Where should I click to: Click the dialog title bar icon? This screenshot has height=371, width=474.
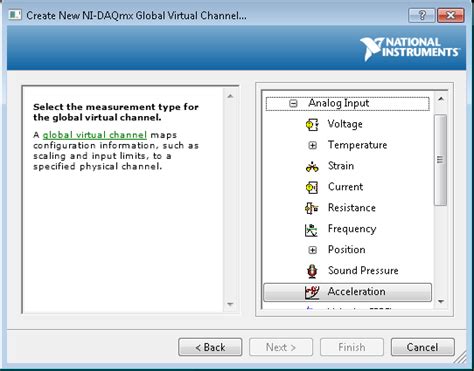coord(15,15)
